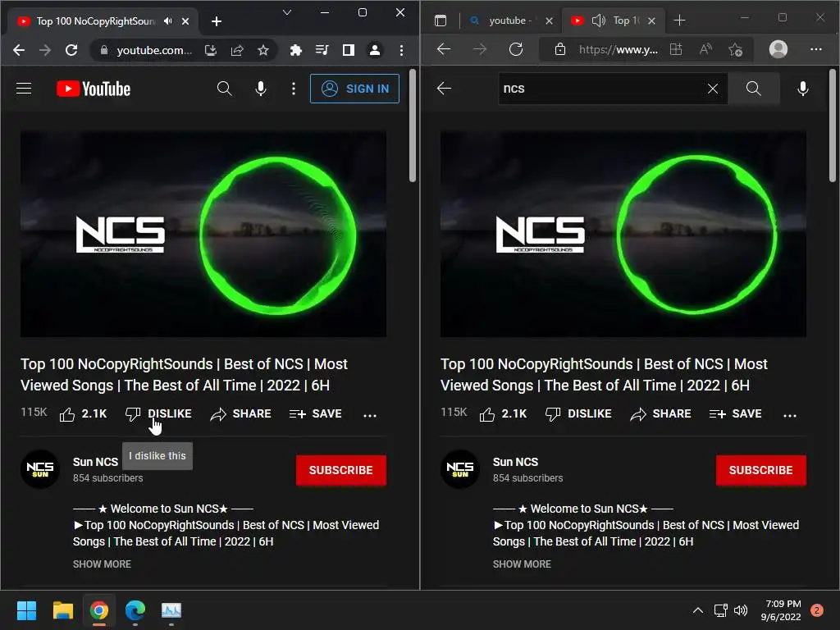This screenshot has height=630, width=840.
Task: Open Chrome tab search chevron
Action: (x=287, y=12)
